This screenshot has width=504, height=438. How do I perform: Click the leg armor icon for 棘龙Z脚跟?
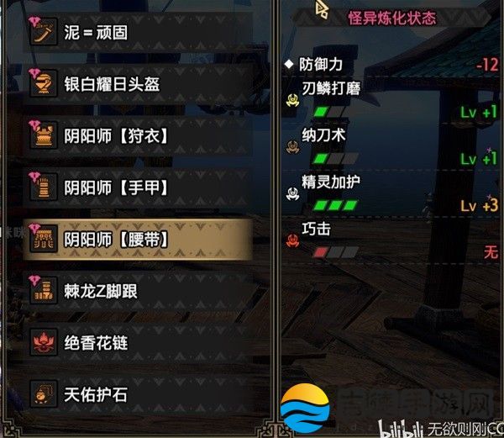(x=44, y=291)
